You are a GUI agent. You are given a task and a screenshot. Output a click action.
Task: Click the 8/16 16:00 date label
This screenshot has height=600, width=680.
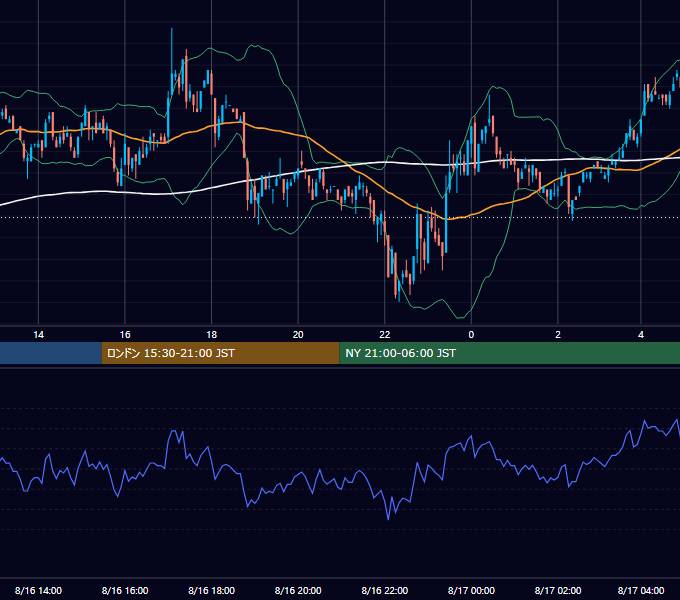click(x=125, y=590)
